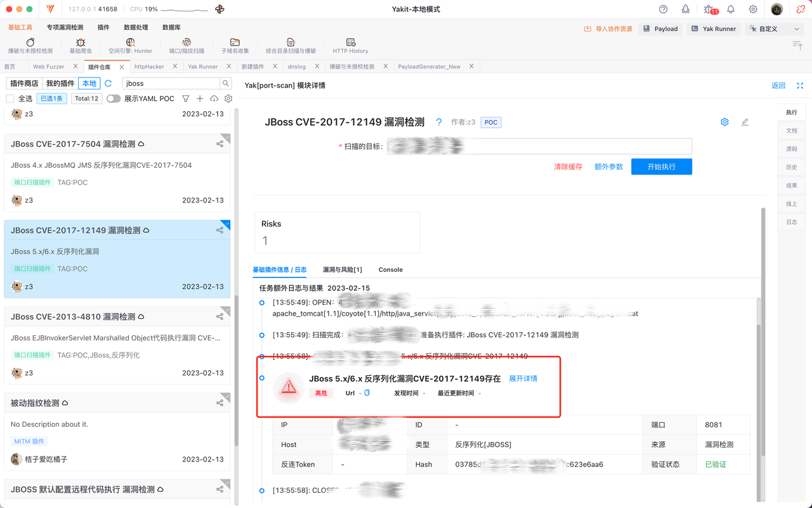This screenshot has width=812, height=508.
Task: Click the refresh icon beside 本地
Action: [x=108, y=83]
